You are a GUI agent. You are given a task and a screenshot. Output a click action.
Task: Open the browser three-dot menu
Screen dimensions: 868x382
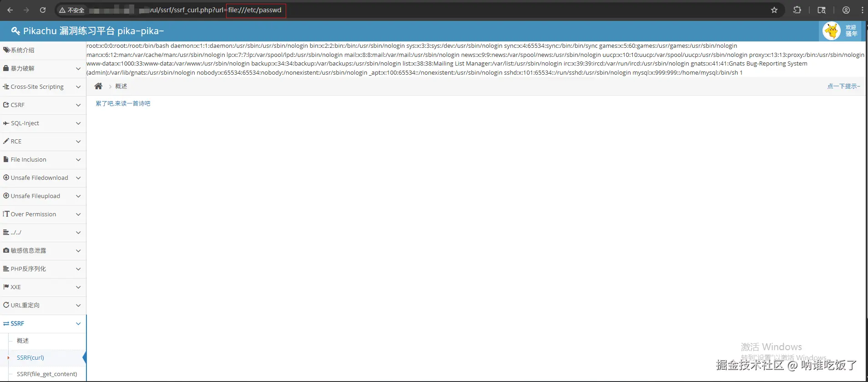click(863, 10)
